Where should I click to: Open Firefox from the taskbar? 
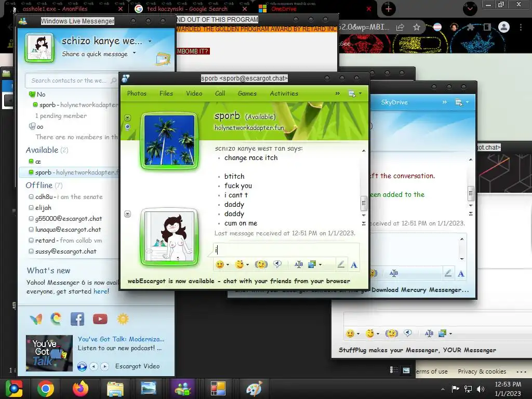[x=81, y=389]
